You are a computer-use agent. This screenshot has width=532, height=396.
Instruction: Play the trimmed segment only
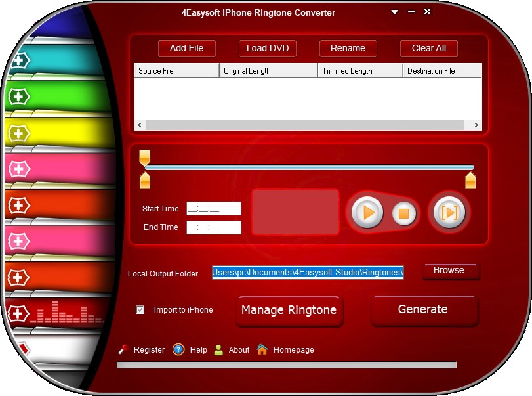[x=449, y=213]
